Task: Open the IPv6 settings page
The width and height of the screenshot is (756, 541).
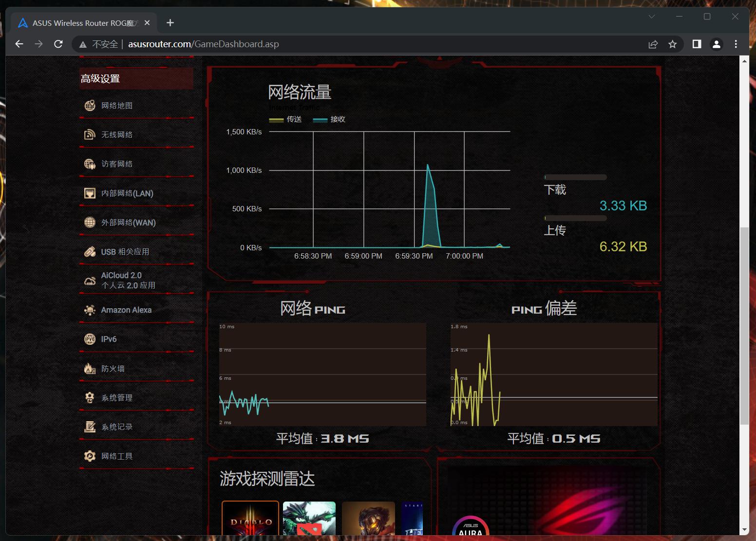Action: (109, 339)
